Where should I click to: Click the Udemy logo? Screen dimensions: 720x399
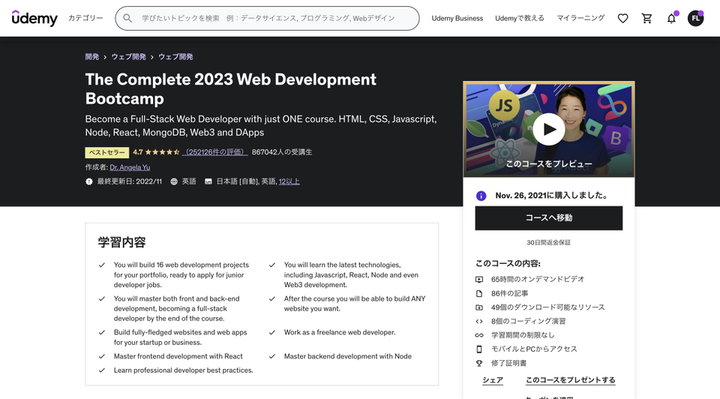click(x=34, y=18)
